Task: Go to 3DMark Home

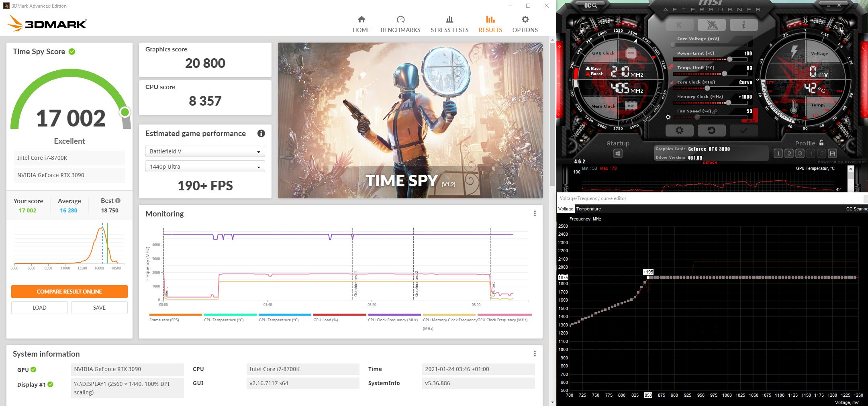Action: (x=361, y=24)
